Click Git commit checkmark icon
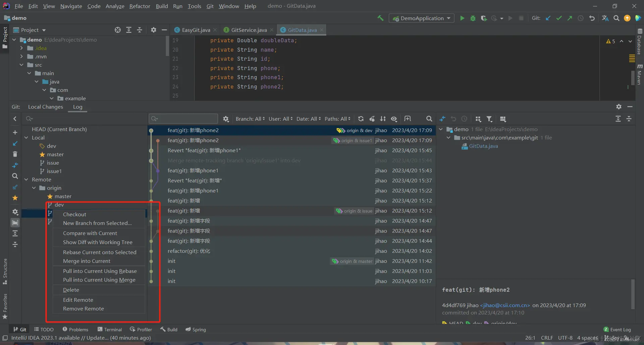Image resolution: width=644 pixels, height=345 pixels. pos(559,18)
